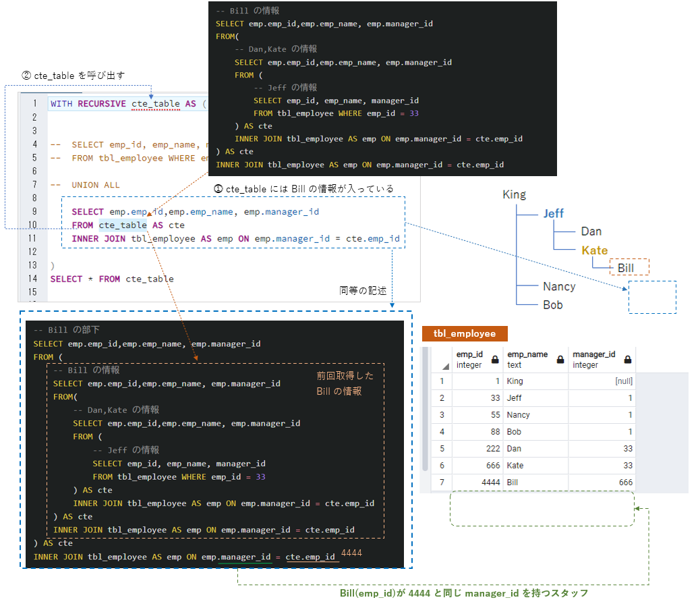Click the select-all triangle in the grid corner
The width and height of the screenshot is (700, 604).
coord(445,367)
